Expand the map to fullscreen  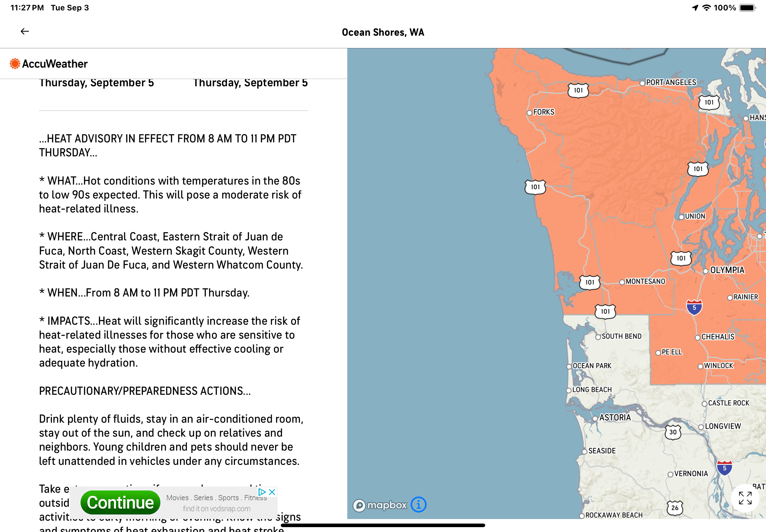click(745, 498)
